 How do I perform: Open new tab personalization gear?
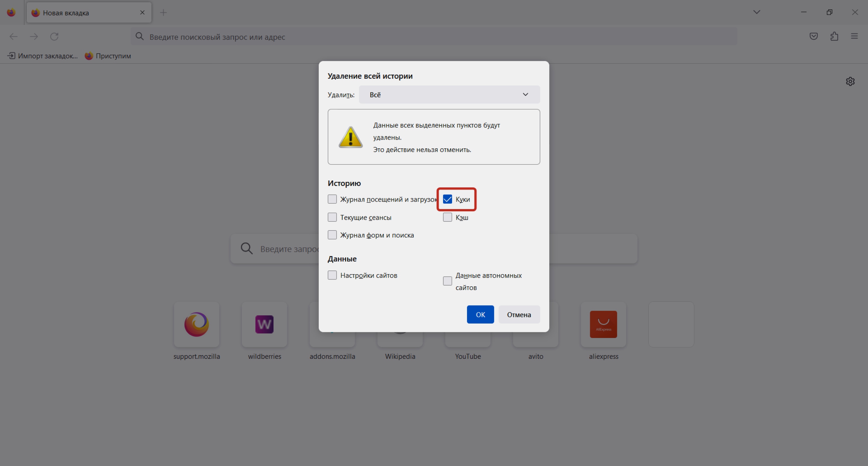850,81
